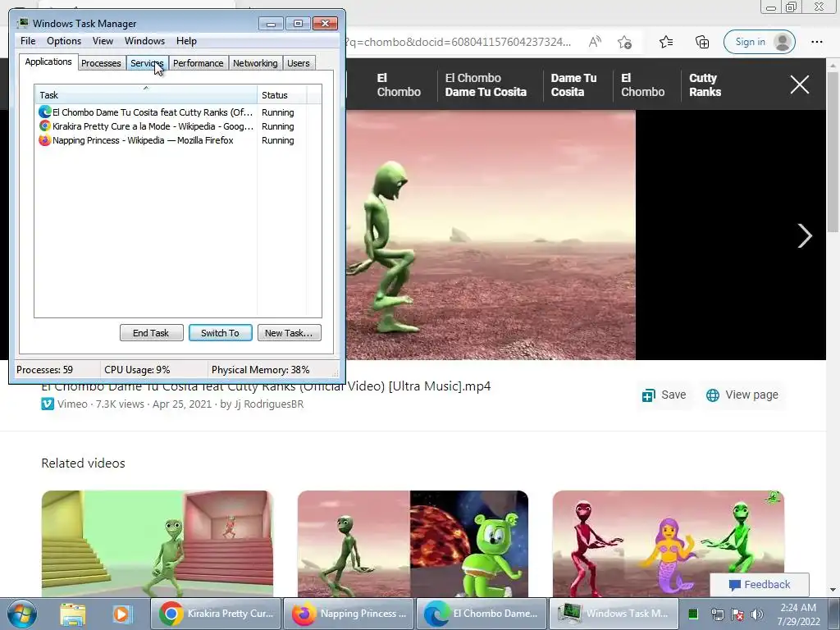Switch to the Performance tab
This screenshot has width=840, height=630.
(198, 63)
